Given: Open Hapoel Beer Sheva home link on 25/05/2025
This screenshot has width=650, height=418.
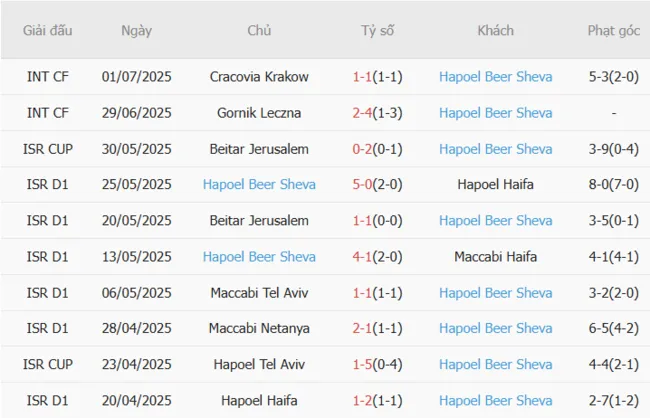Looking at the screenshot, I should point(259,185).
